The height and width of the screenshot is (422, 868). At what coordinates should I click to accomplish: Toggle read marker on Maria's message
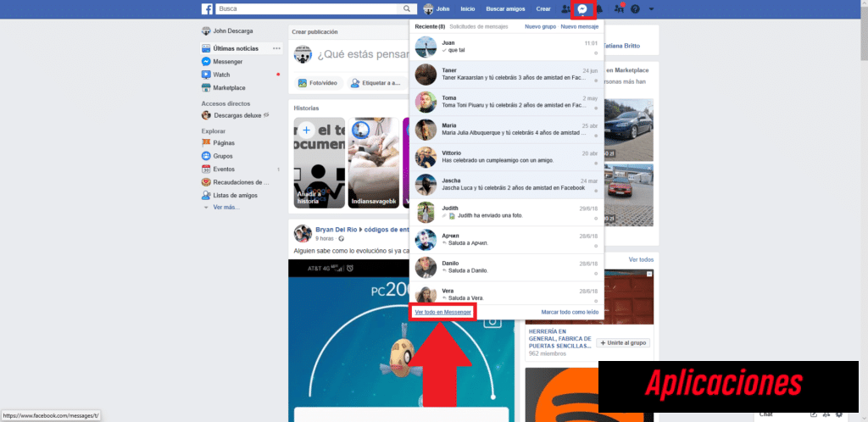596,136
